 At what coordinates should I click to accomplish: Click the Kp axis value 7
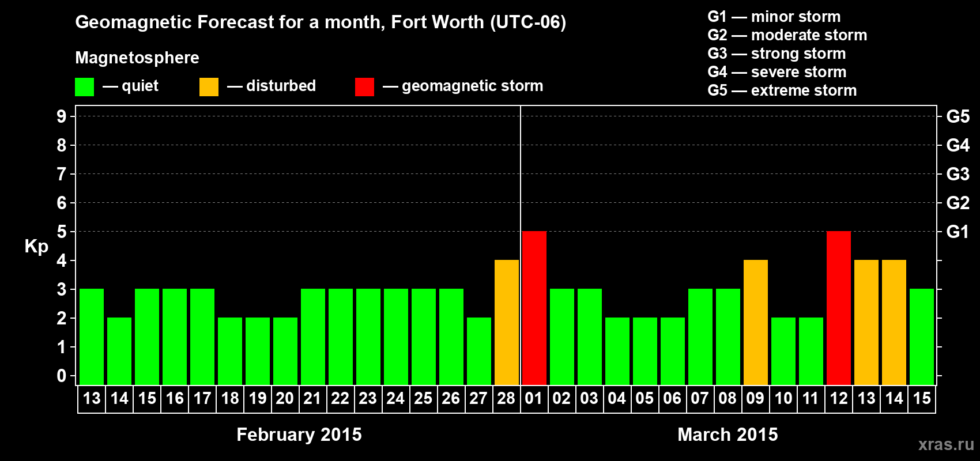tap(62, 174)
